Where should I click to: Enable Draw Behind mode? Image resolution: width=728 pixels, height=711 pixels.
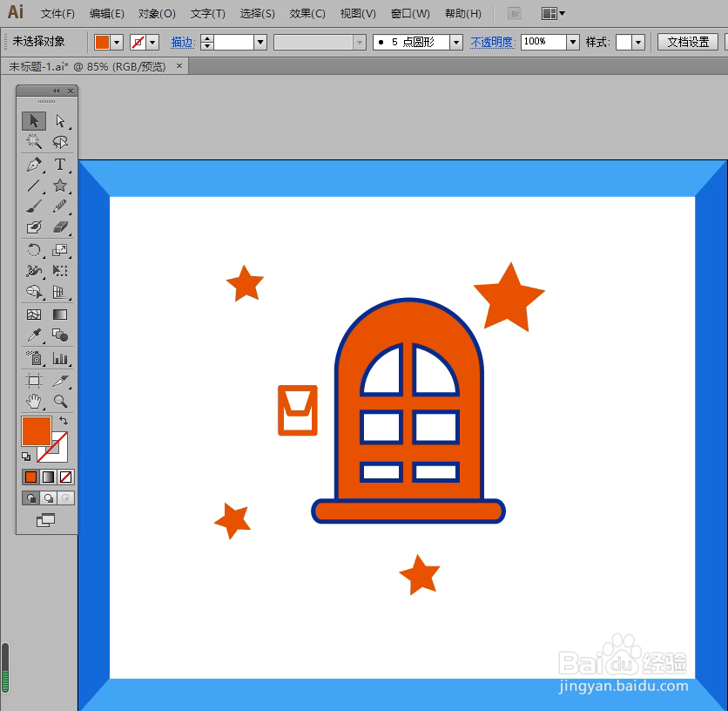(x=48, y=498)
